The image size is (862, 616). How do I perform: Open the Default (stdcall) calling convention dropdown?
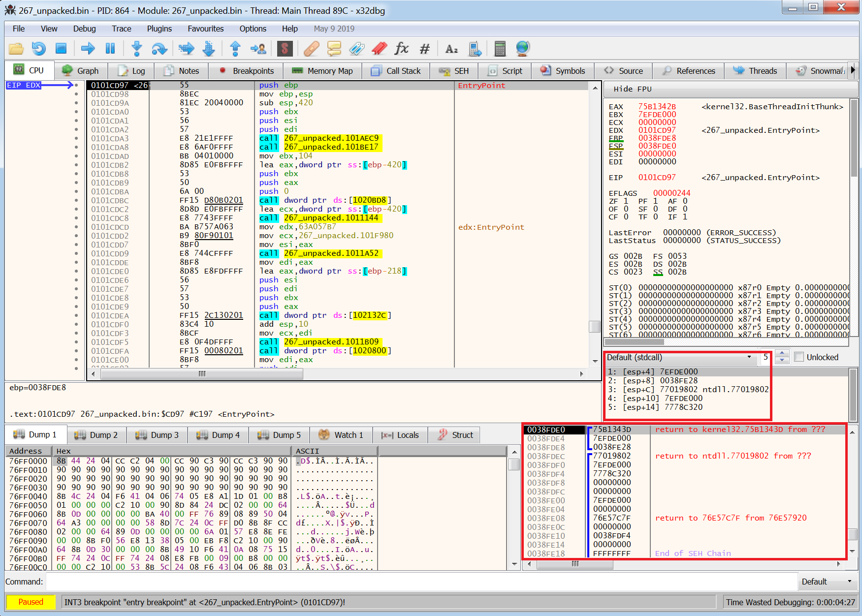[x=680, y=357]
